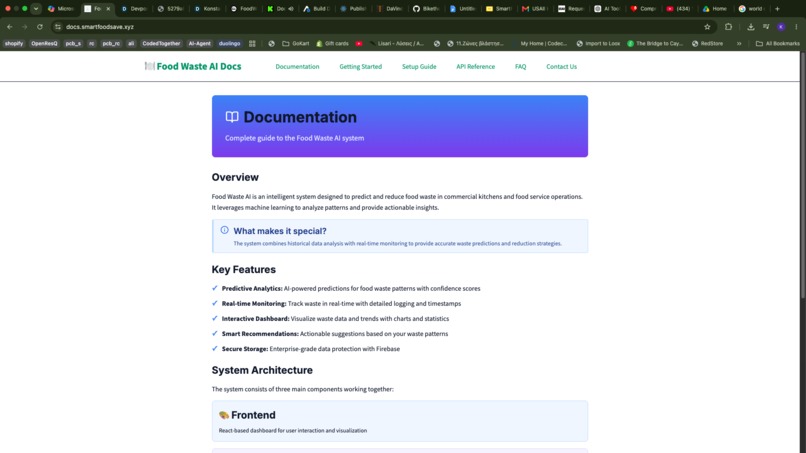The width and height of the screenshot is (806, 453).
Task: Open the AI-Agent tab group
Action: [x=199, y=44]
